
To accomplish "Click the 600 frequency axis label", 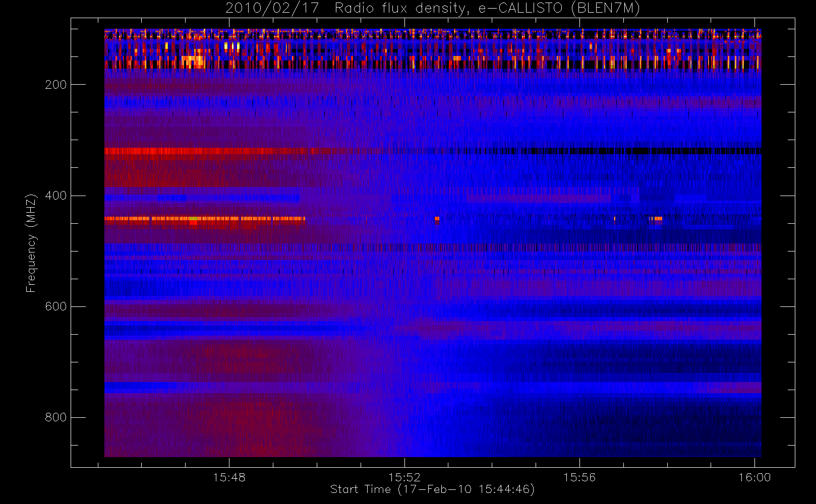I will (56, 306).
